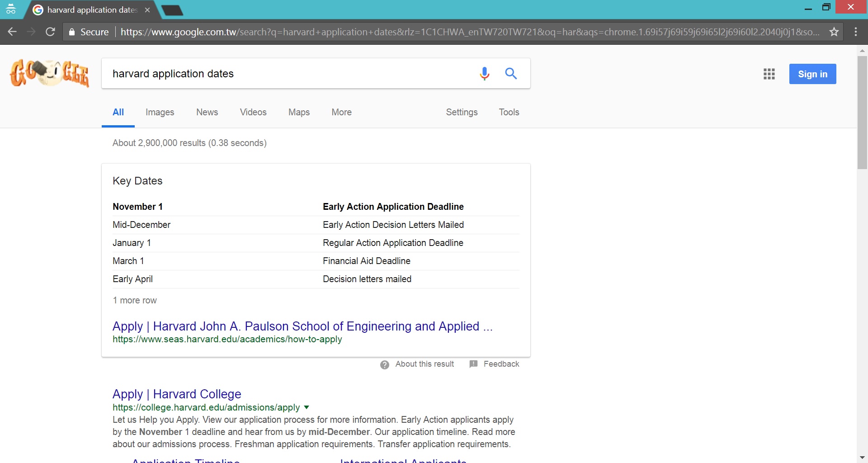Bookmark this page with the star icon
This screenshot has height=463, width=868.
[834, 32]
